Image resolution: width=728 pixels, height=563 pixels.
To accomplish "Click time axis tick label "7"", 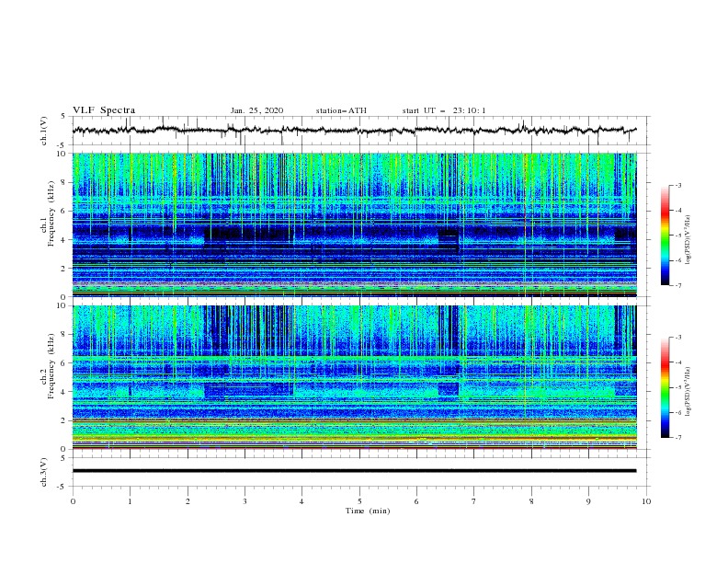I will coord(474,501).
